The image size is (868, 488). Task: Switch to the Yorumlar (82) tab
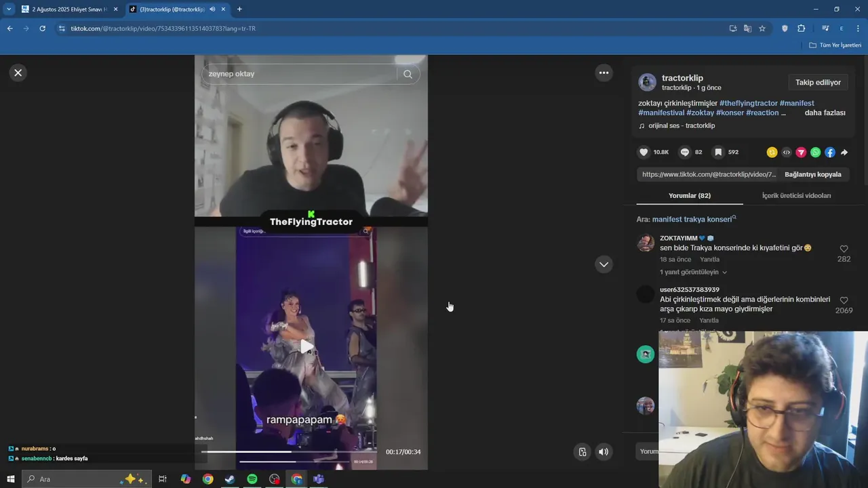point(690,195)
